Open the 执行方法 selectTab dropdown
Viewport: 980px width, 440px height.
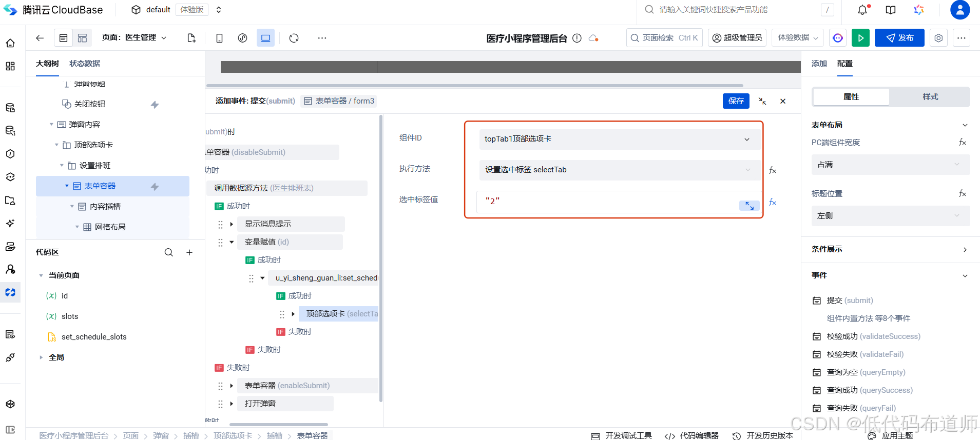620,170
